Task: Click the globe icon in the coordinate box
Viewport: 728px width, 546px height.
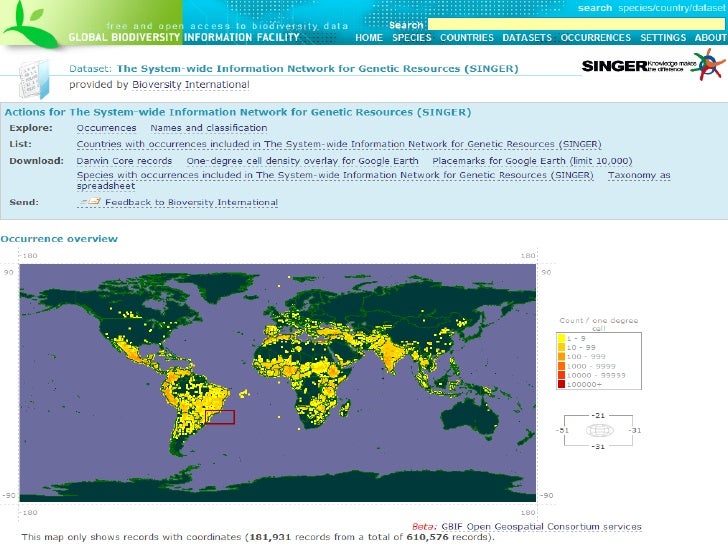Action: pyautogui.click(x=599, y=430)
